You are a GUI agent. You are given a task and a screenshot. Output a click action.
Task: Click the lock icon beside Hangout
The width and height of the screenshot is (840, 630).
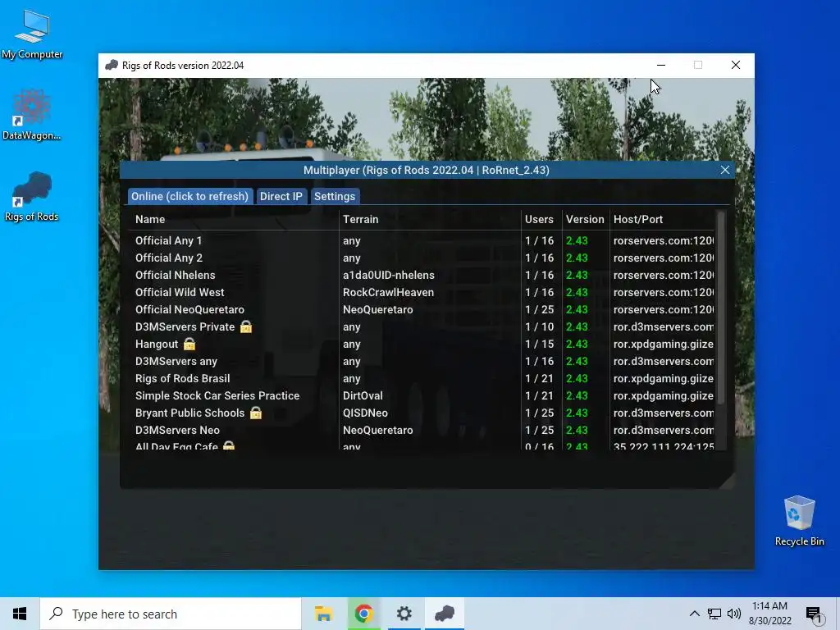pyautogui.click(x=189, y=344)
